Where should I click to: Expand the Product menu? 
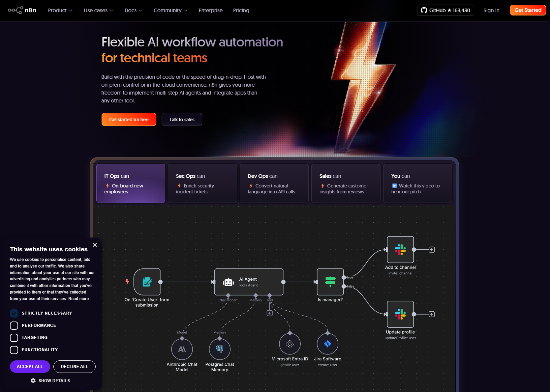coord(60,10)
